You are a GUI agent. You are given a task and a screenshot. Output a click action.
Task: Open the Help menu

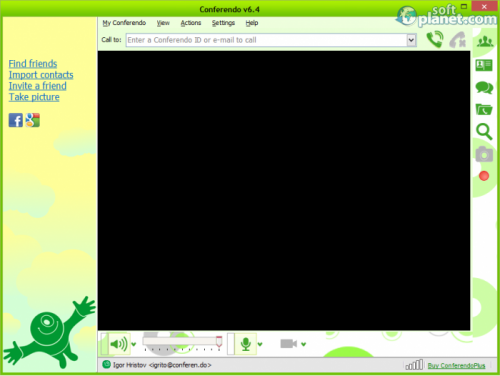[252, 23]
